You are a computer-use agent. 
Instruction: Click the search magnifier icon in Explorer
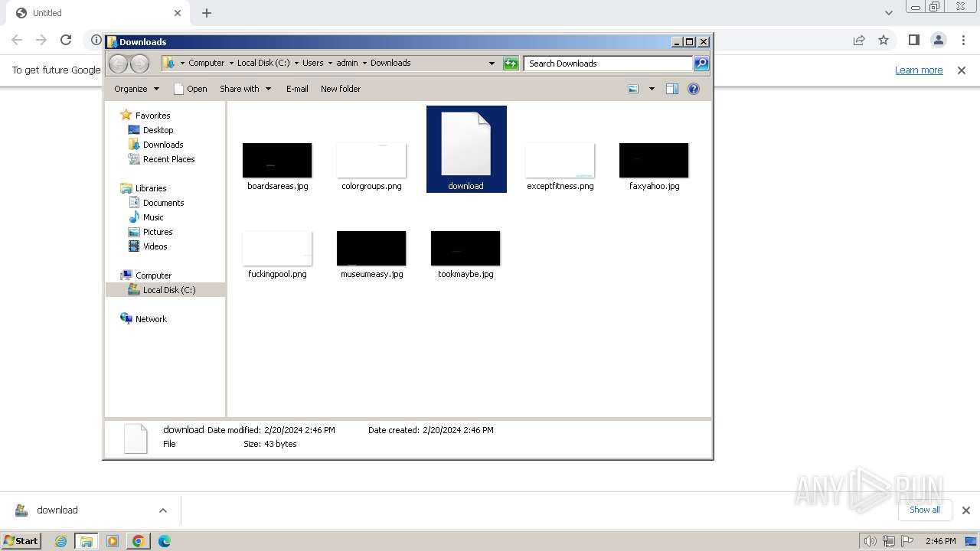pyautogui.click(x=701, y=64)
